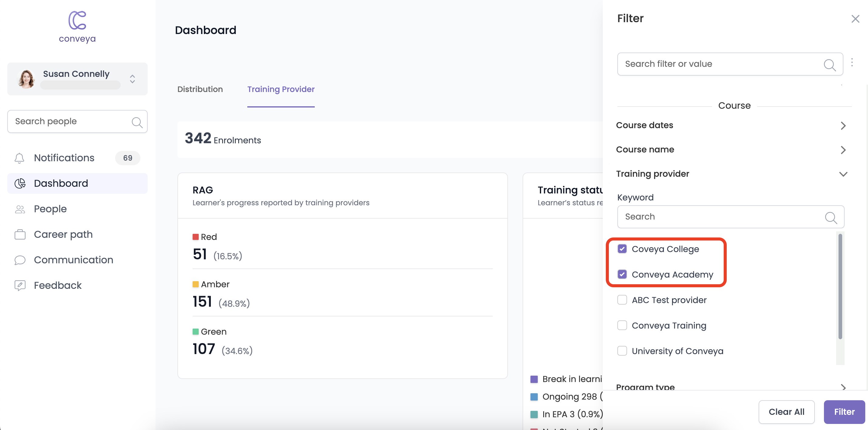
Task: Click the Amber count of 151
Action: tap(202, 302)
